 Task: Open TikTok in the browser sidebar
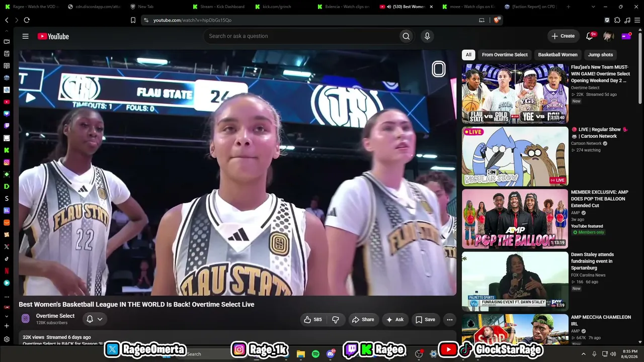coord(7,259)
